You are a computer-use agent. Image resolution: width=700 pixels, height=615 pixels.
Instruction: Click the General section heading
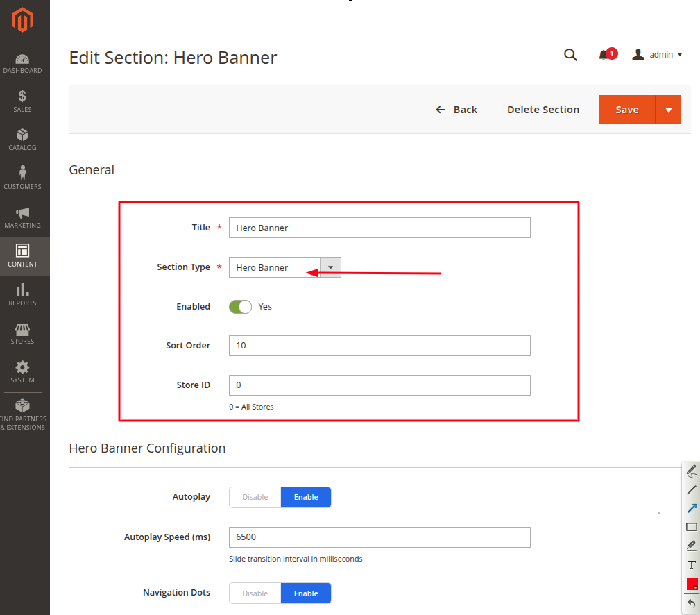tap(92, 170)
